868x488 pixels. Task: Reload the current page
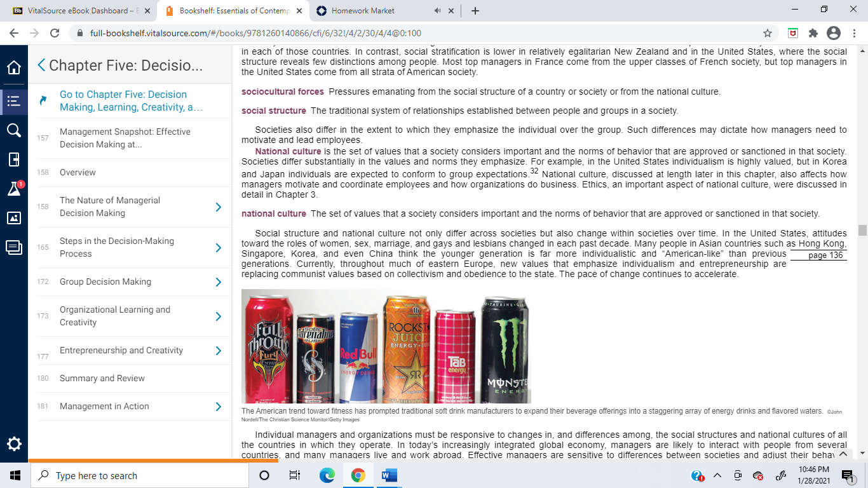pos(55,33)
